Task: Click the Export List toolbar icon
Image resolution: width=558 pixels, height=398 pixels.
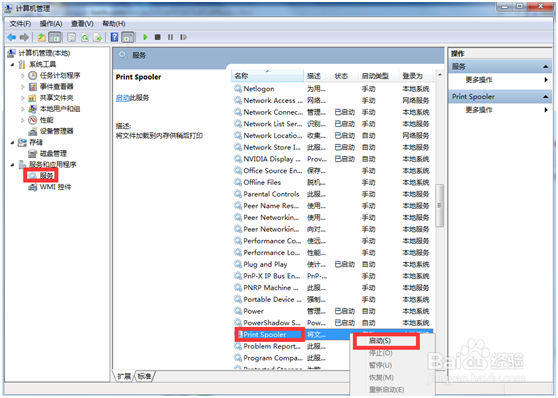Action: pos(98,37)
